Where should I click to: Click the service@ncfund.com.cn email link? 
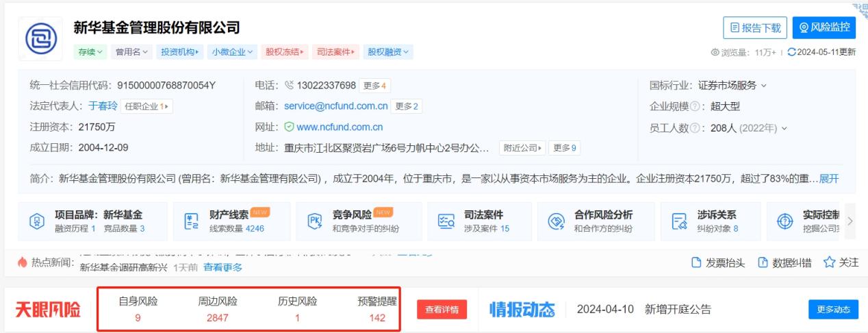click(336, 106)
